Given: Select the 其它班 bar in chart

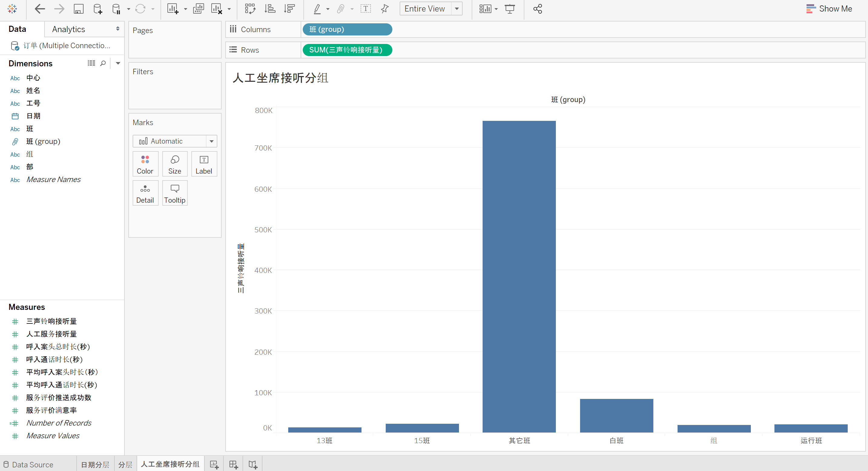Looking at the screenshot, I should [x=519, y=276].
